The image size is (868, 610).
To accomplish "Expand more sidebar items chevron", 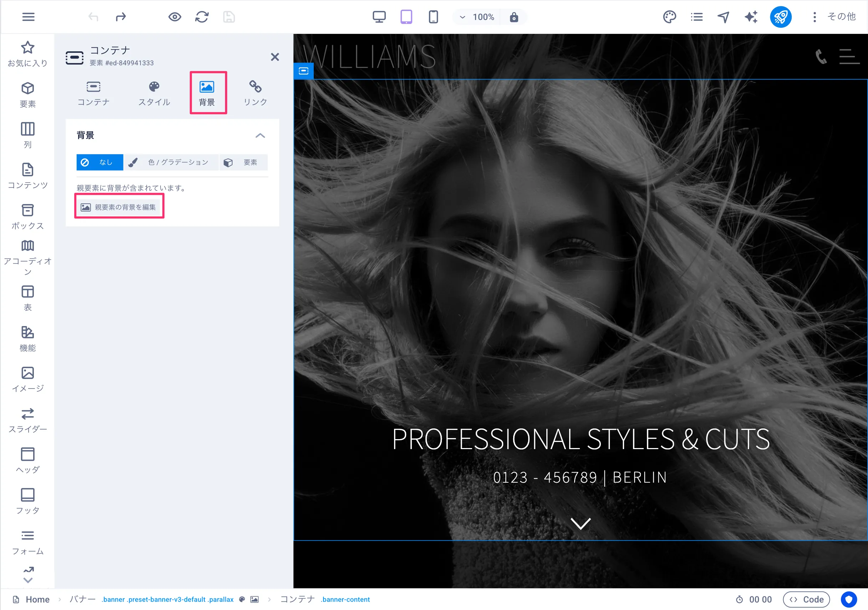I will [28, 580].
